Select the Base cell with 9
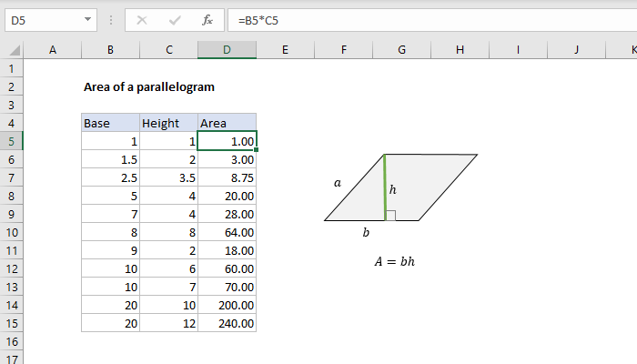Screen dimensions: 637x364 click(110, 250)
